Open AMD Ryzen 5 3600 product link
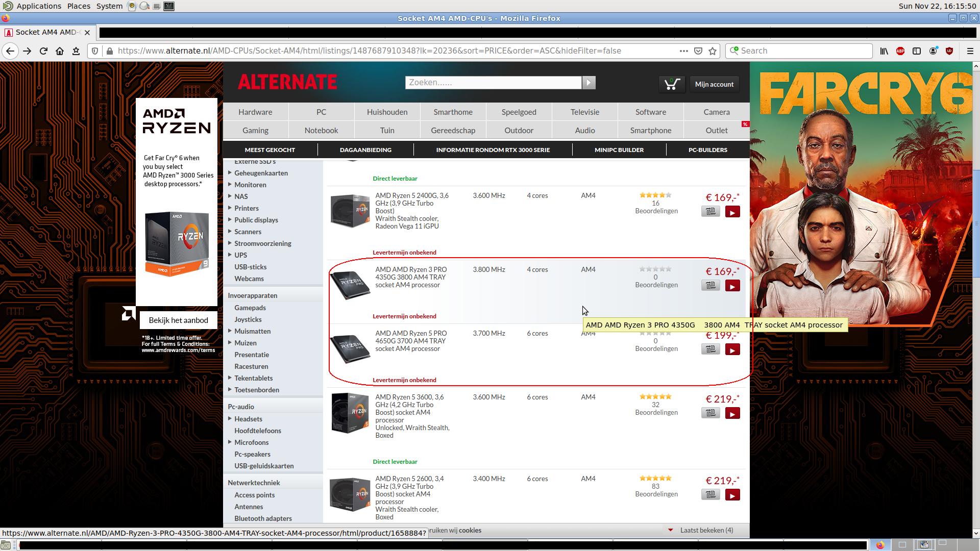980x551 pixels. point(412,416)
